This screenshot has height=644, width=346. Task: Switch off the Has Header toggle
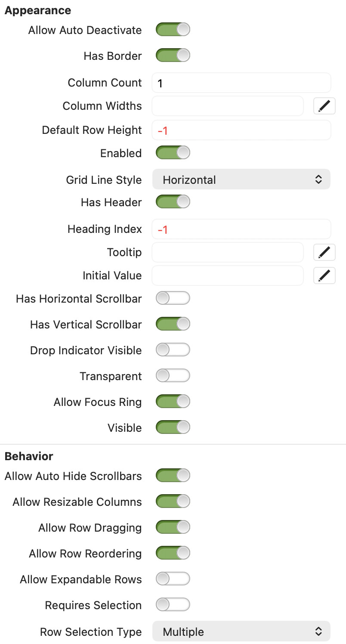coord(173,201)
